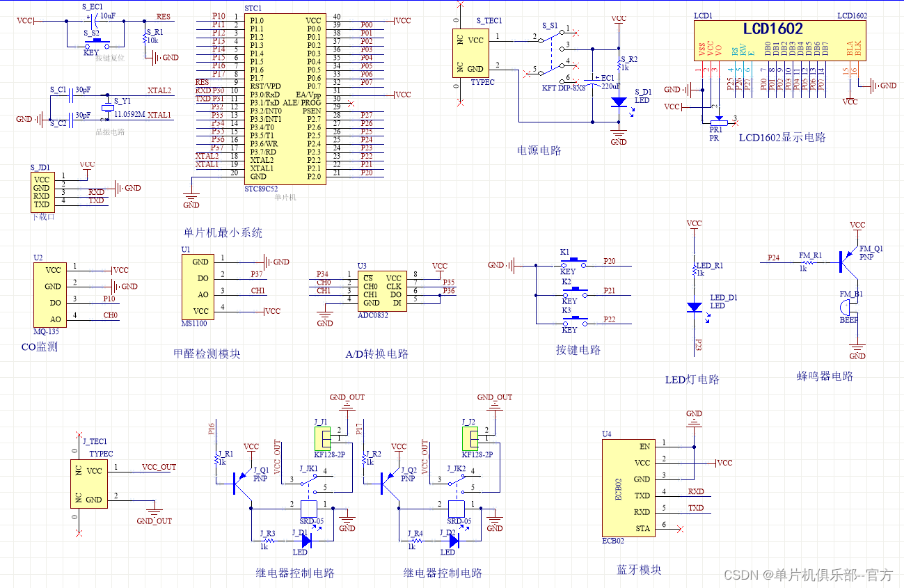This screenshot has height=588, width=904.
Task: Select the J_J2 KF128-2P terminal block
Action: 471,438
